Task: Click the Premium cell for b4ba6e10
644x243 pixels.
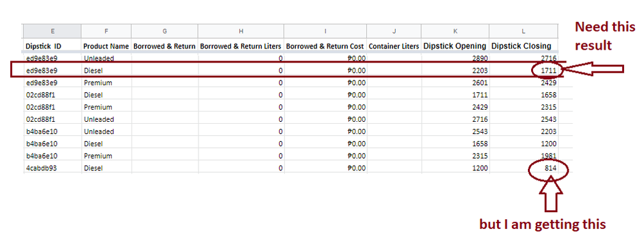Action: [106, 156]
